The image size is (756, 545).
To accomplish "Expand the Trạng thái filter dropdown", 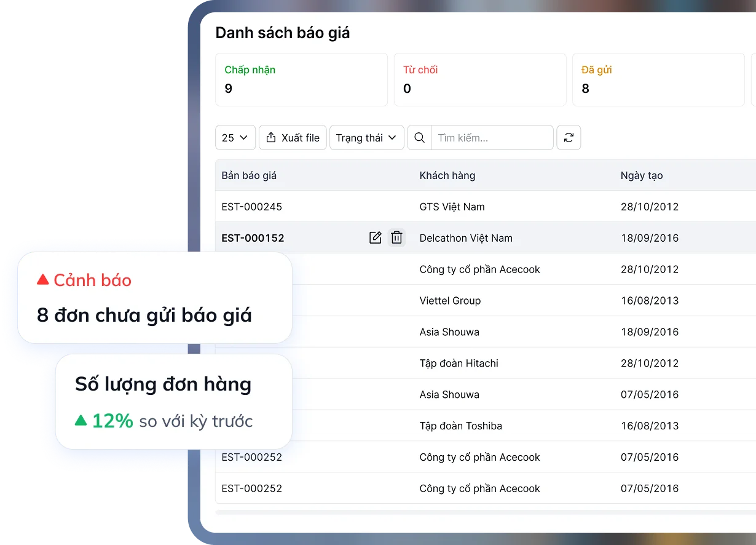I will (x=367, y=138).
